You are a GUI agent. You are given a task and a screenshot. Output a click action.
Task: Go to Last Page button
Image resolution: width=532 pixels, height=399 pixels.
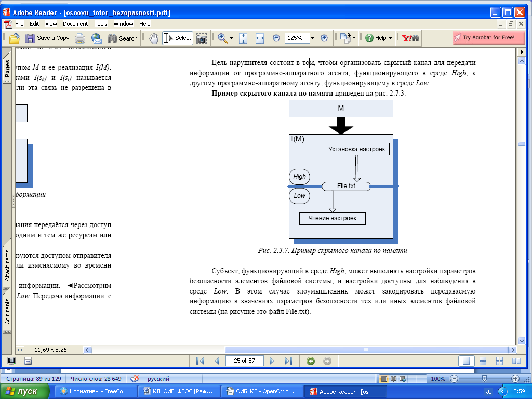click(288, 361)
